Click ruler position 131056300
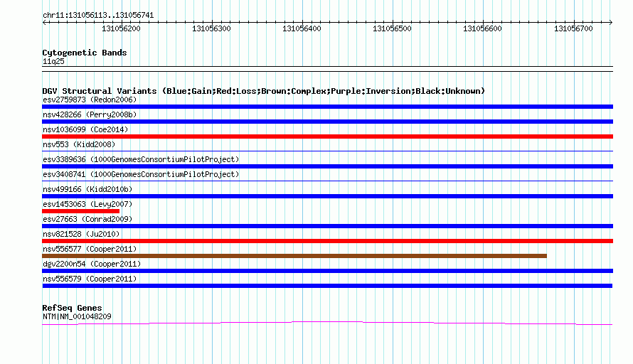The width and height of the screenshot is (633, 364). [x=211, y=28]
